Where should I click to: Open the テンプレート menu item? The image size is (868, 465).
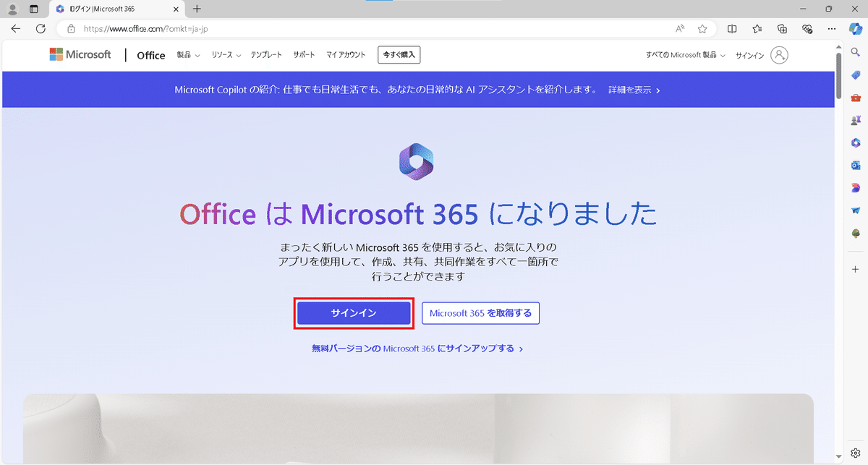click(x=266, y=55)
